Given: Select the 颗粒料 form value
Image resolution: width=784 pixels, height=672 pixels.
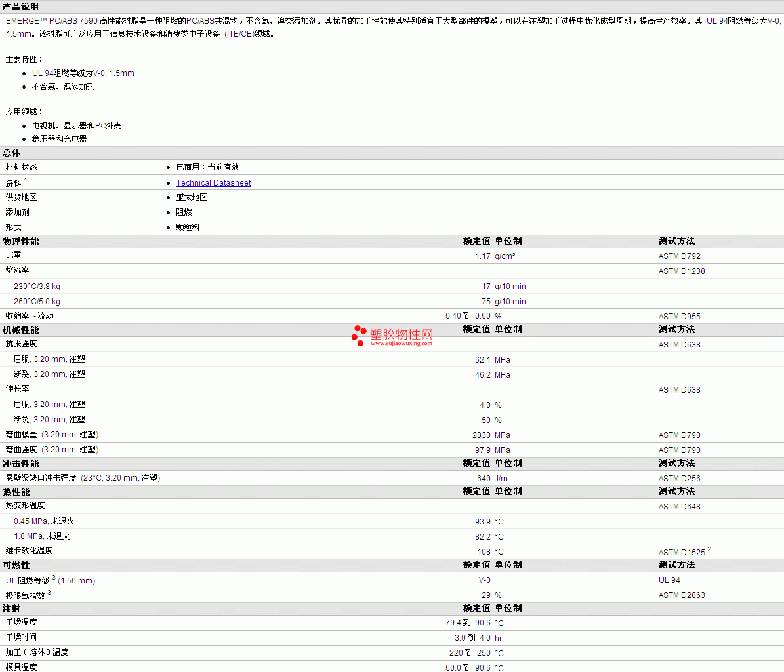Looking at the screenshot, I should [x=188, y=227].
